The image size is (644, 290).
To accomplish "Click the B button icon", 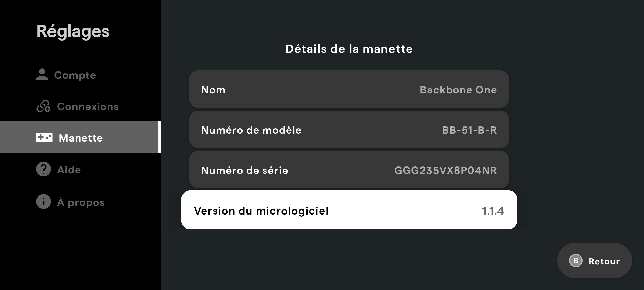I will tap(576, 260).
